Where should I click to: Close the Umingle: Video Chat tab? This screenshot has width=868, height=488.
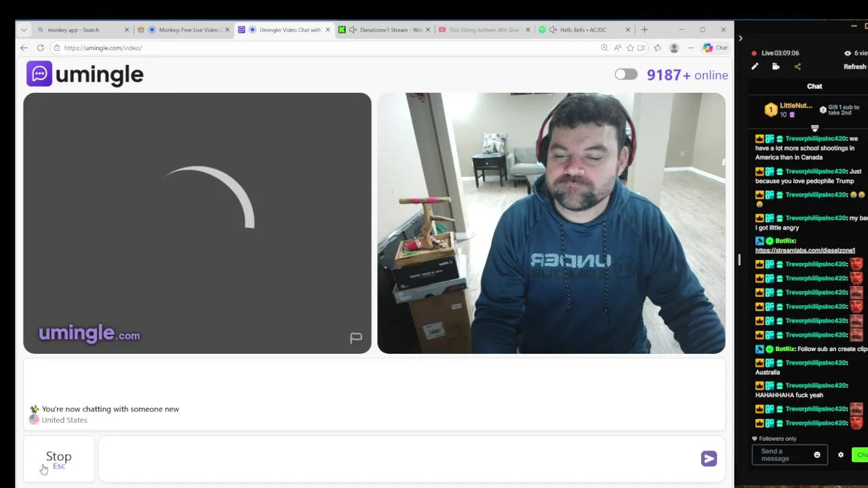pos(328,30)
